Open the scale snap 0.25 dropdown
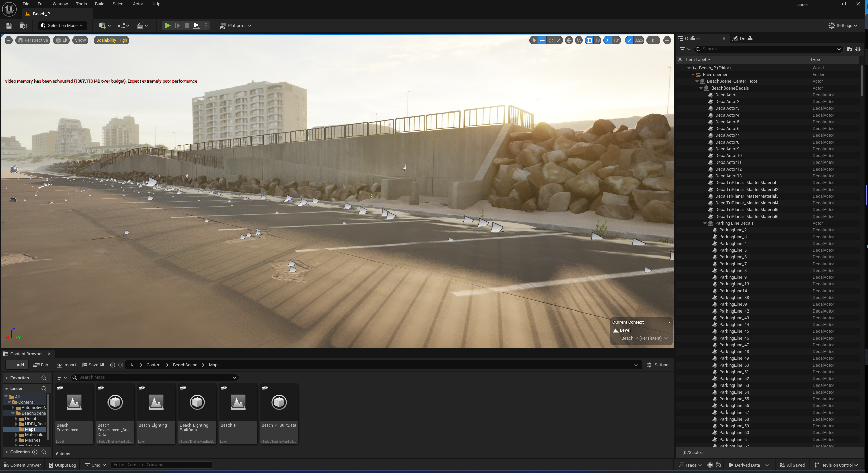This screenshot has height=473, width=868. 638,40
